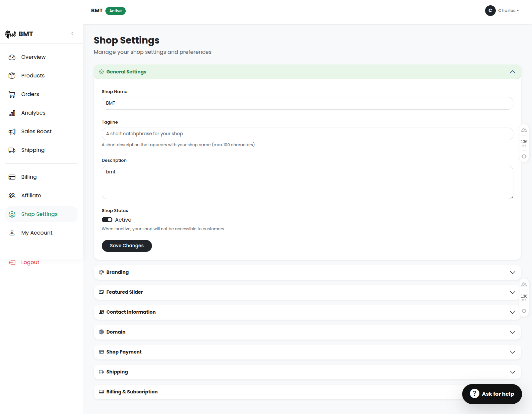Expand the Domain section chevron
Viewport: 532px width, 414px height.
coord(513,332)
